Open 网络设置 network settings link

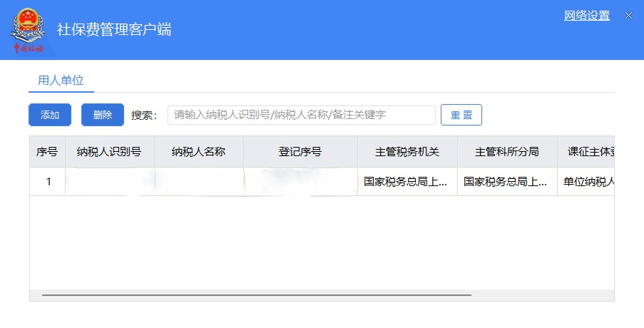586,16
